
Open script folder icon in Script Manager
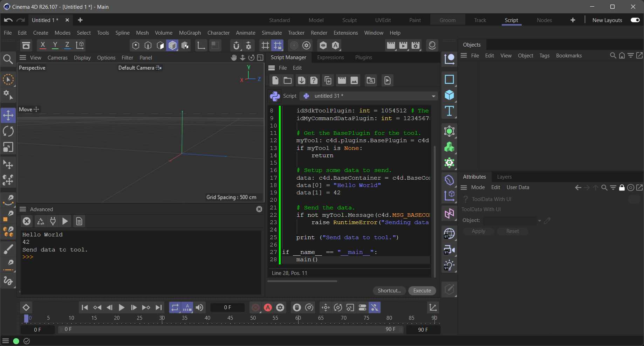click(288, 81)
